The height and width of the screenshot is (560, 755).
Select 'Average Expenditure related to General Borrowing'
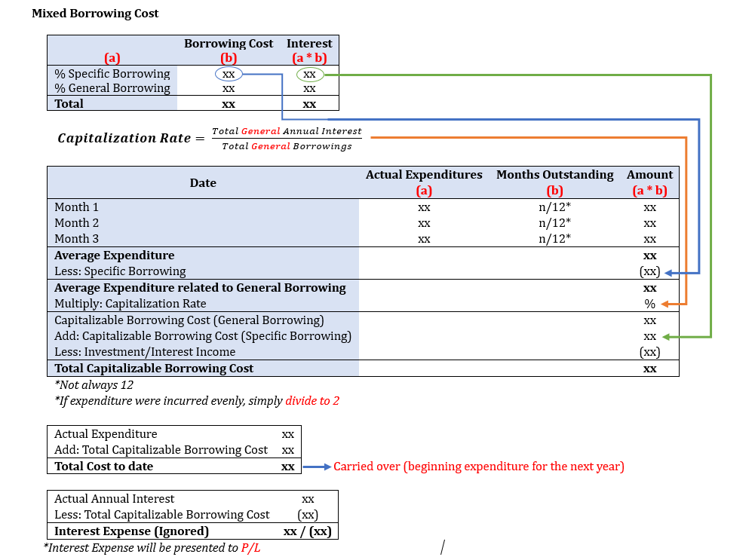click(x=200, y=288)
